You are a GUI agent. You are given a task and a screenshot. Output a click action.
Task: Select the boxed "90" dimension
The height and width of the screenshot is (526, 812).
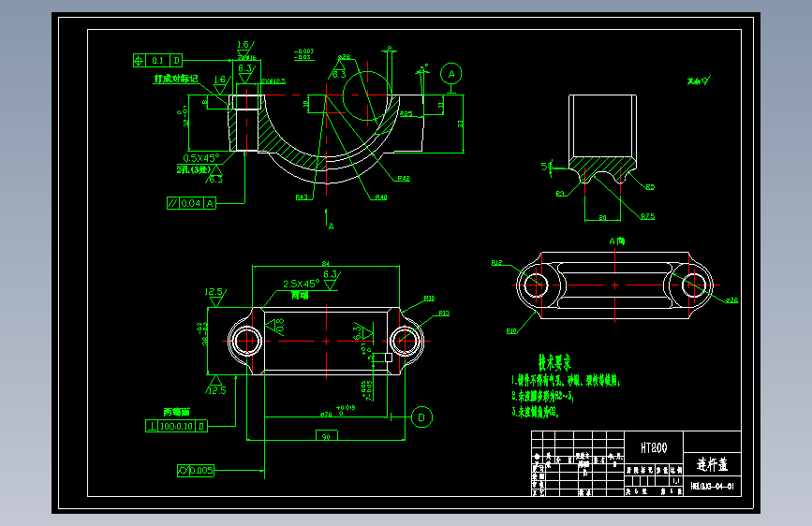point(326,436)
